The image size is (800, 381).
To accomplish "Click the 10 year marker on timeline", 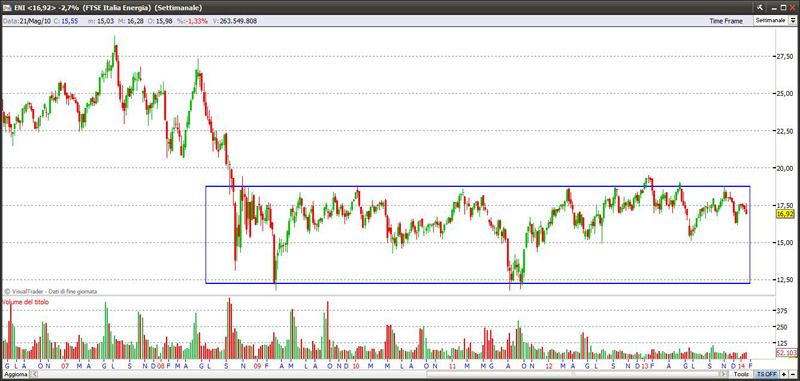I will 356,366.
